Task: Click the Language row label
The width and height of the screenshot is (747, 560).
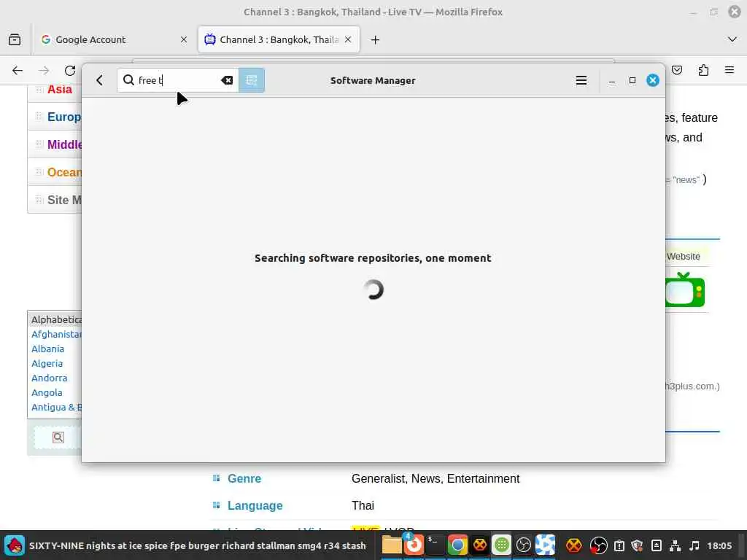Action: (255, 506)
